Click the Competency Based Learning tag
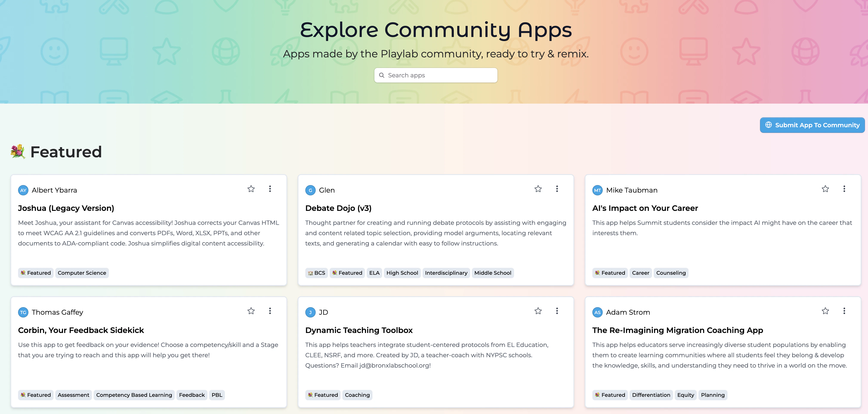 [134, 395]
